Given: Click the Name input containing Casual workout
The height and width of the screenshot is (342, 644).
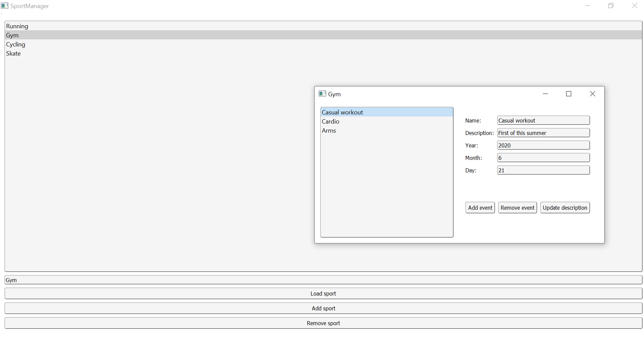Looking at the screenshot, I should click(543, 120).
